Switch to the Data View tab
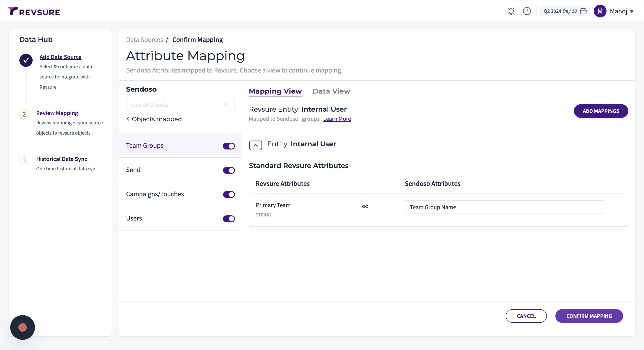This screenshot has height=350, width=644. (331, 91)
